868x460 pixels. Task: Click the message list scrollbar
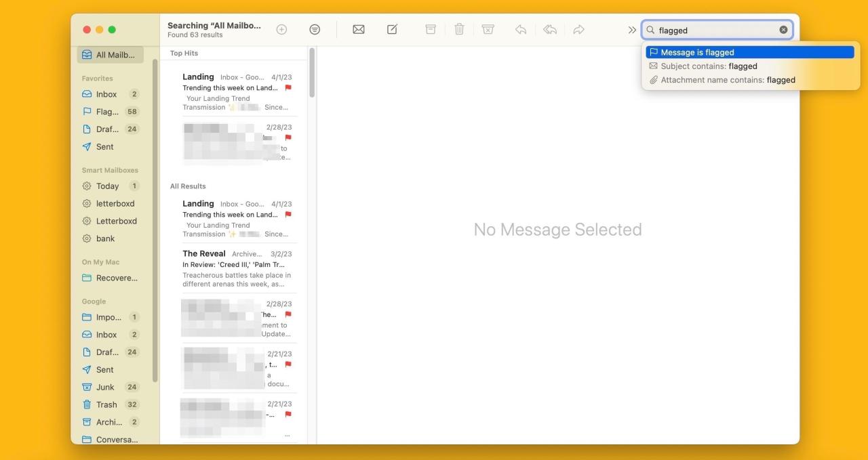coord(312,72)
